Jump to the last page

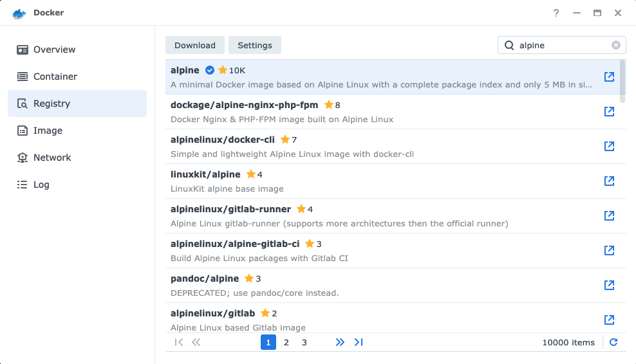[x=359, y=342]
